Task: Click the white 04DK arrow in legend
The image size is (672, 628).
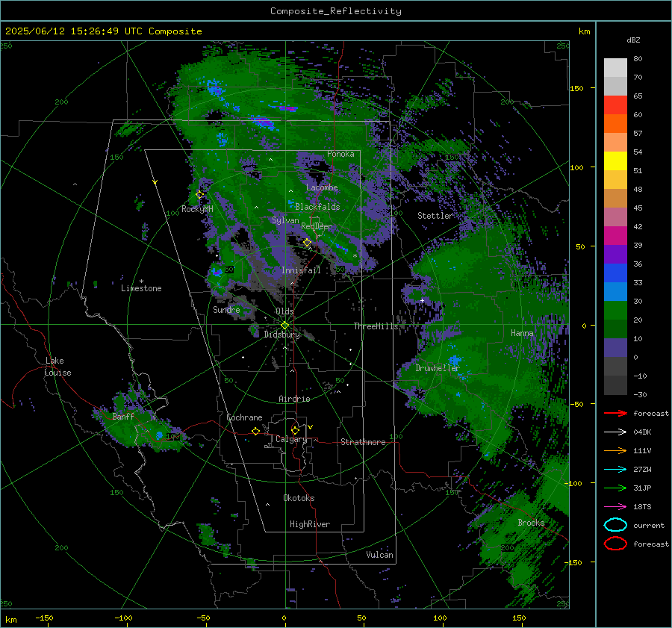Action: 615,432
